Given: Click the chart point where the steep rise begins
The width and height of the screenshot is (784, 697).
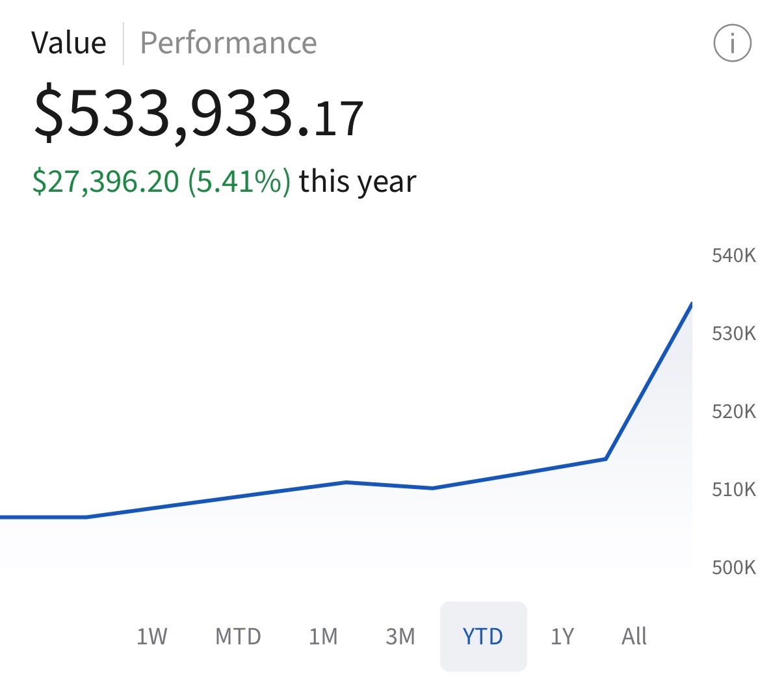Looking at the screenshot, I should coord(605,459).
